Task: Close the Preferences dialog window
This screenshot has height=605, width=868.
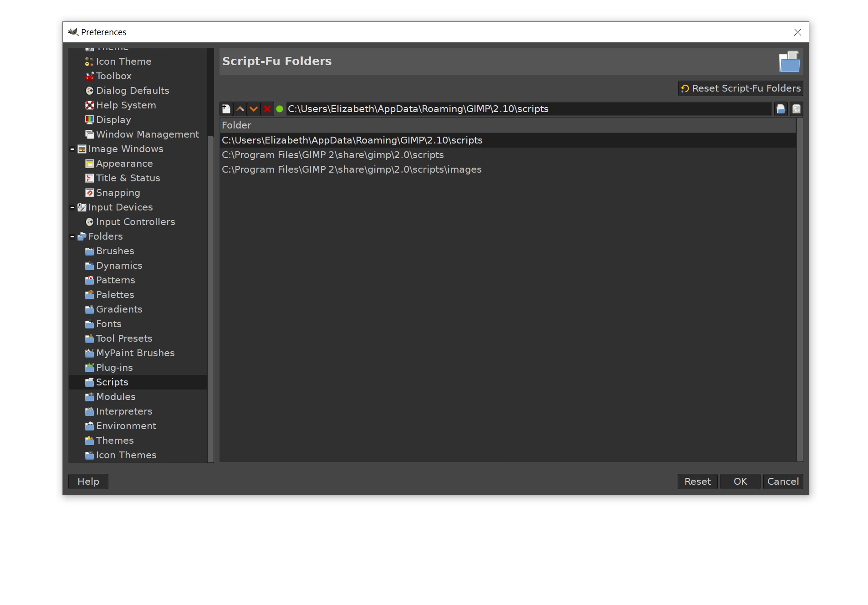Action: 797,32
